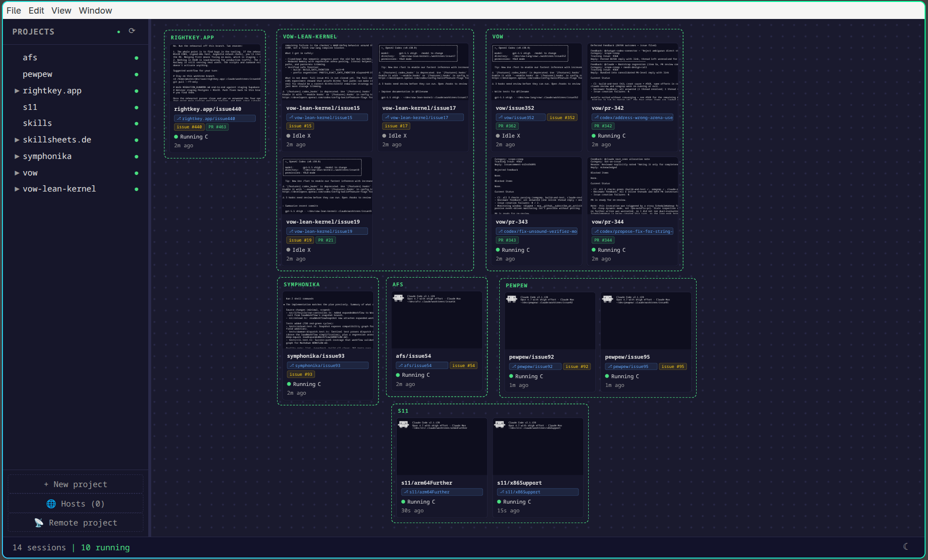Select the PEWPEW group header label

coord(516,285)
